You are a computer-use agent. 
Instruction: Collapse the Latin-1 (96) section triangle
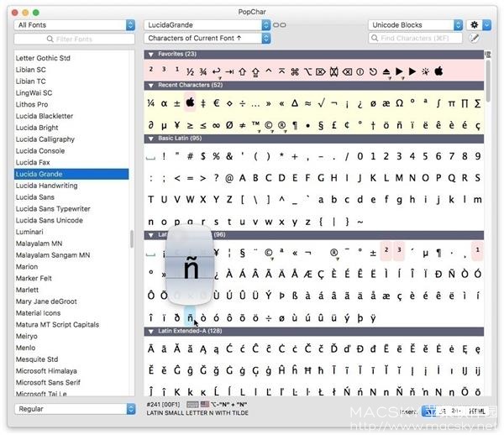click(x=150, y=235)
